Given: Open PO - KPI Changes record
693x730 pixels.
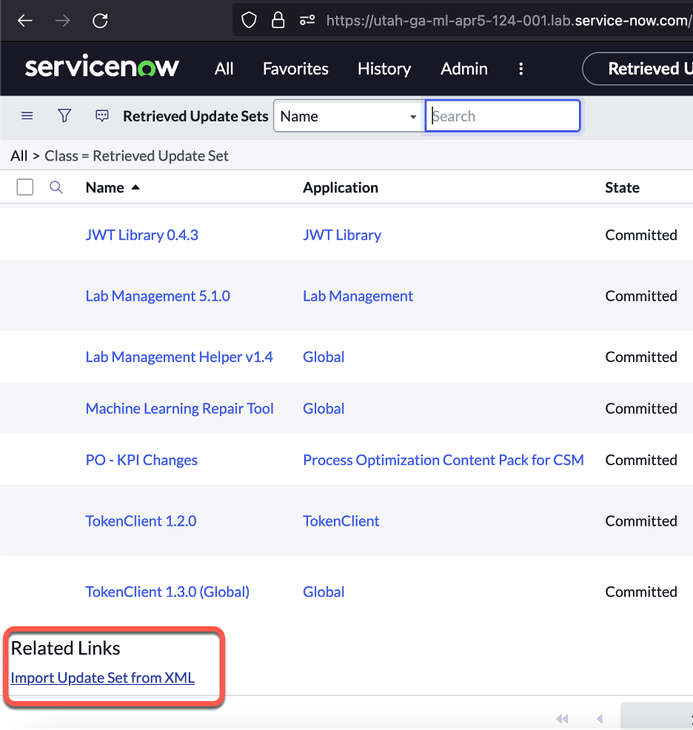Looking at the screenshot, I should point(141,460).
